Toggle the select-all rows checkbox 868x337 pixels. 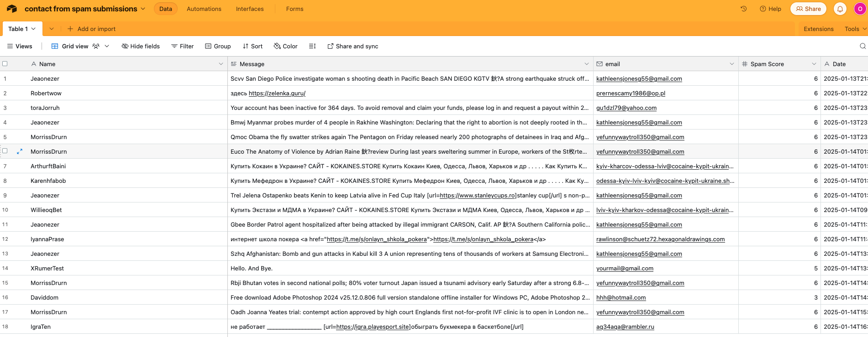5,64
